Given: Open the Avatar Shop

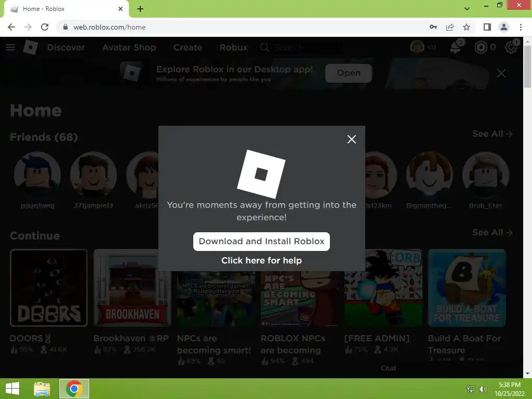Looking at the screenshot, I should 129,47.
